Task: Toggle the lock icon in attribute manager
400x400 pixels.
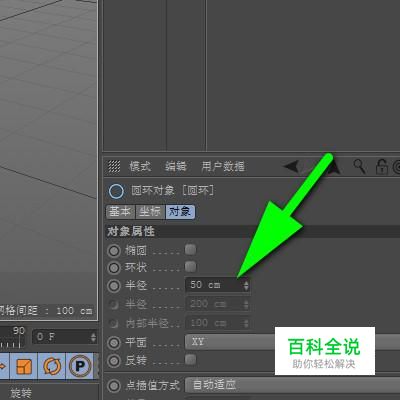Action: [381, 167]
